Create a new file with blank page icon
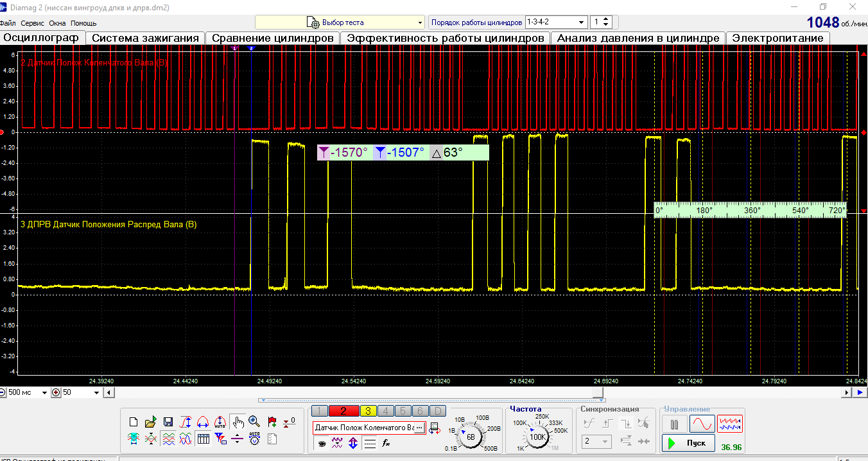The image size is (868, 461). coord(134,422)
